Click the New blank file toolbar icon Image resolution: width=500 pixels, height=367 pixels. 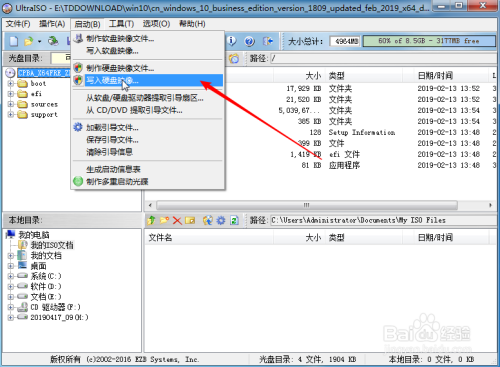click(x=13, y=41)
